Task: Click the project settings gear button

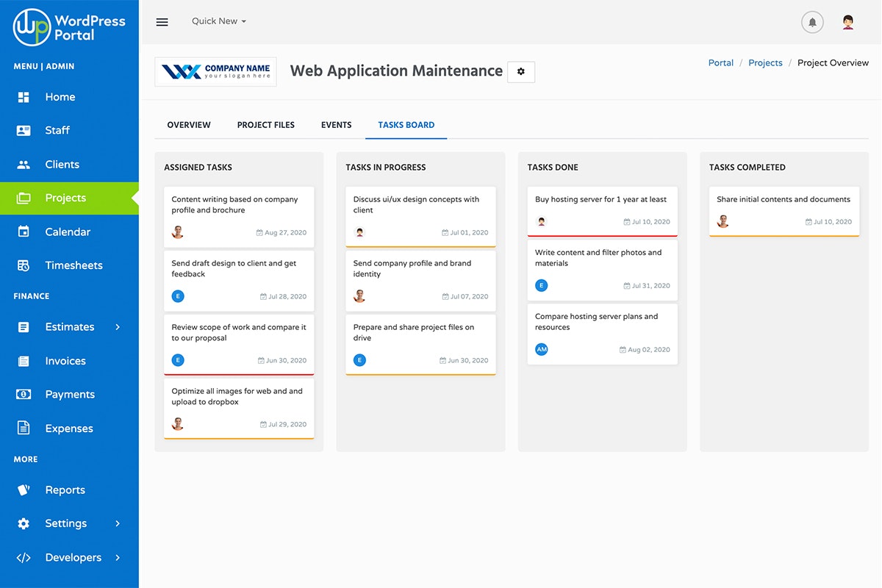Action: coord(521,71)
